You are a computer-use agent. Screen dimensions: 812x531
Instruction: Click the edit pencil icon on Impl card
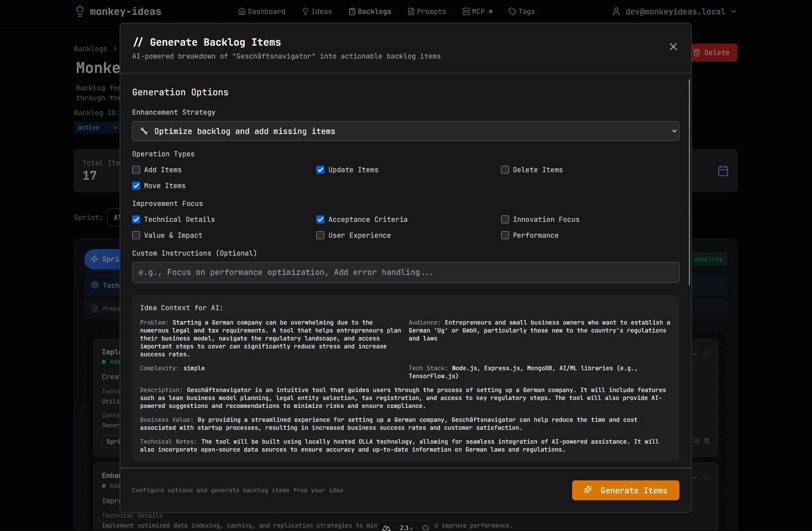697,440
